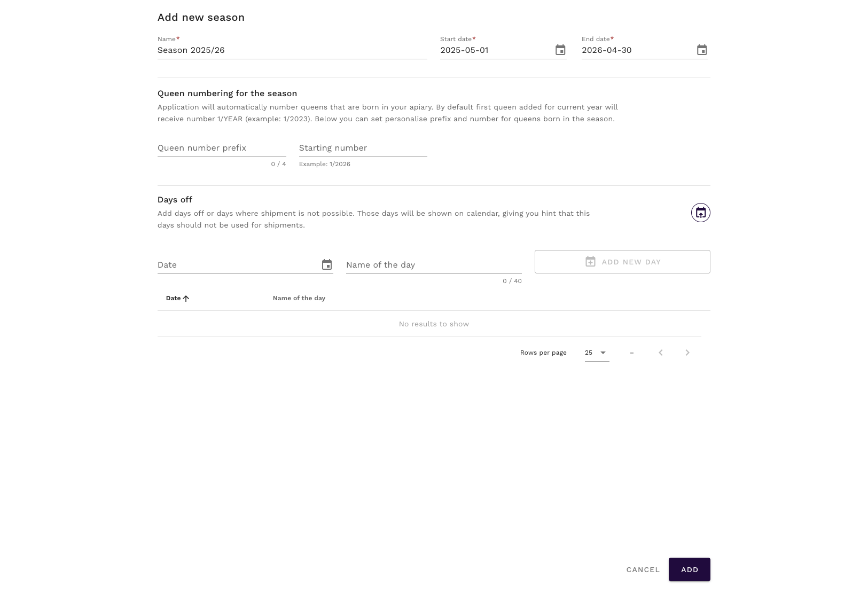This screenshot has width=868, height=594.
Task: Expand the Rows per page dropdown
Action: (597, 353)
